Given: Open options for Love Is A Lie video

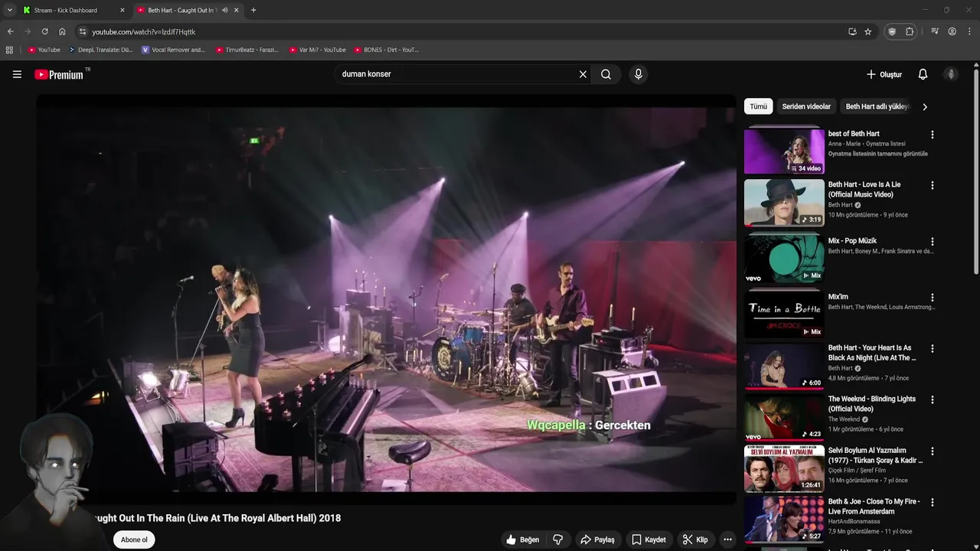Looking at the screenshot, I should pos(932,185).
